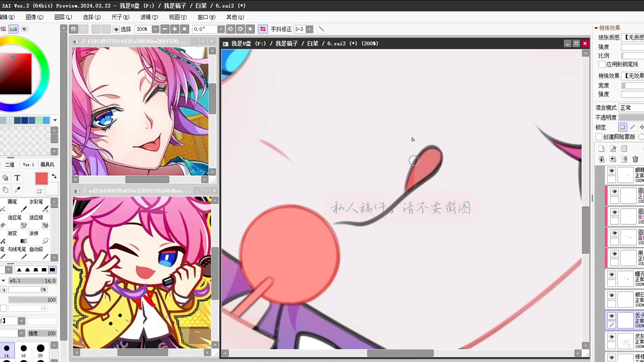The image size is (644, 362).
Task: Collapse the 特殊效果 panel
Action: pyautogui.click(x=596, y=28)
